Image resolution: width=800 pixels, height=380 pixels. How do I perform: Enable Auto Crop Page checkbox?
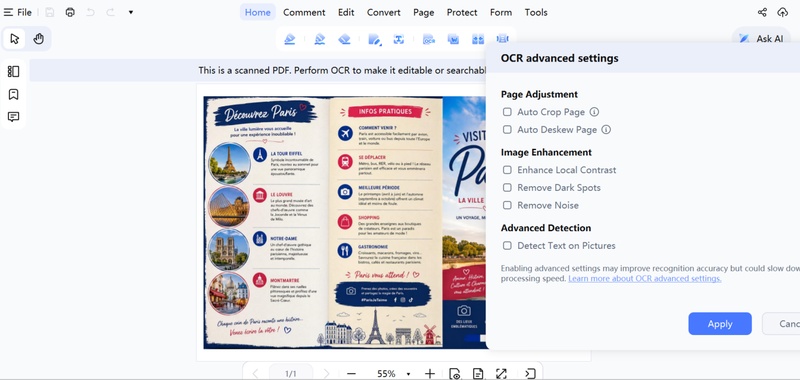(x=507, y=112)
